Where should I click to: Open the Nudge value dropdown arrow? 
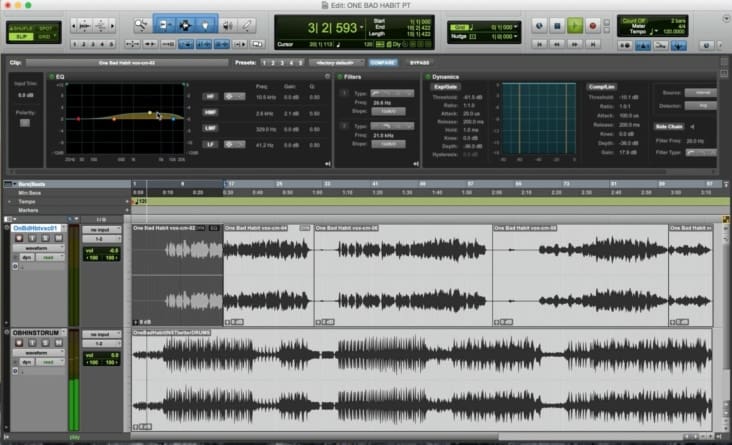click(x=515, y=36)
